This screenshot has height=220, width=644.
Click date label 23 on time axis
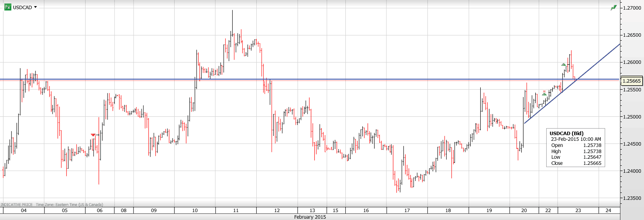[x=577, y=210]
